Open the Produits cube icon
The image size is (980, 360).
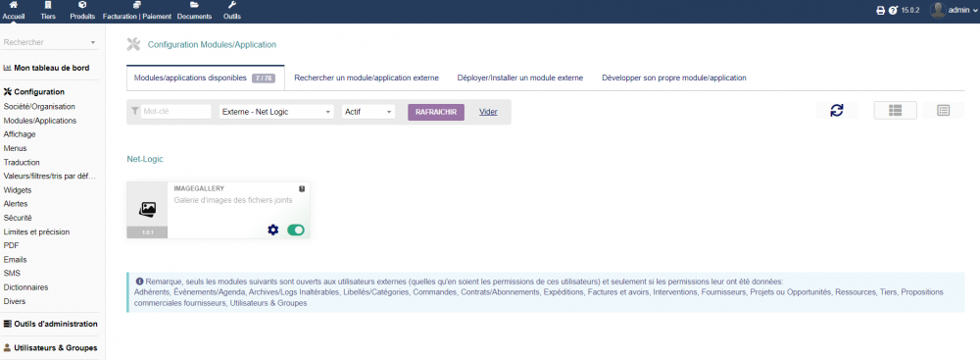click(82, 5)
